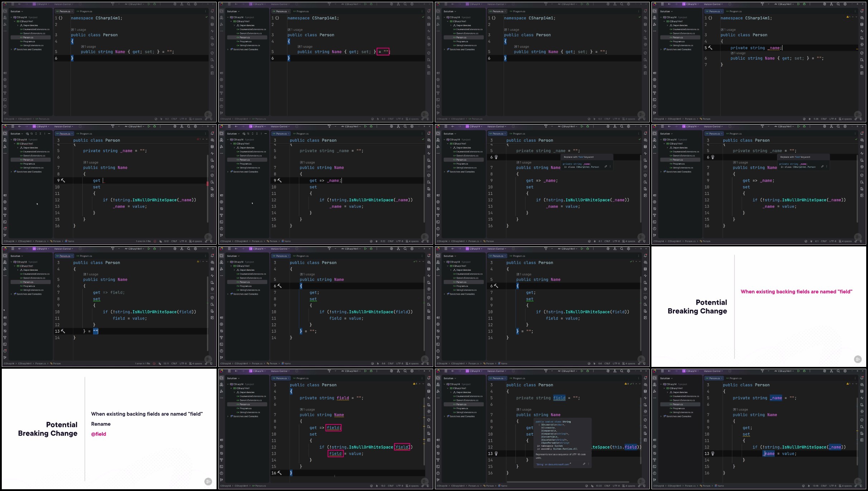The image size is (868, 491).
Task: Toggle Terminal tool window in incomplete 'get' frame
Action: tap(5, 222)
